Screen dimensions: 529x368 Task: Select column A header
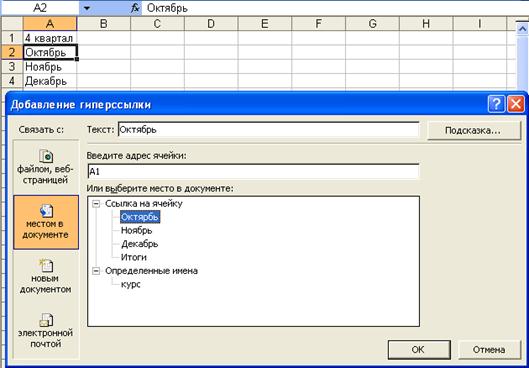click(50, 24)
